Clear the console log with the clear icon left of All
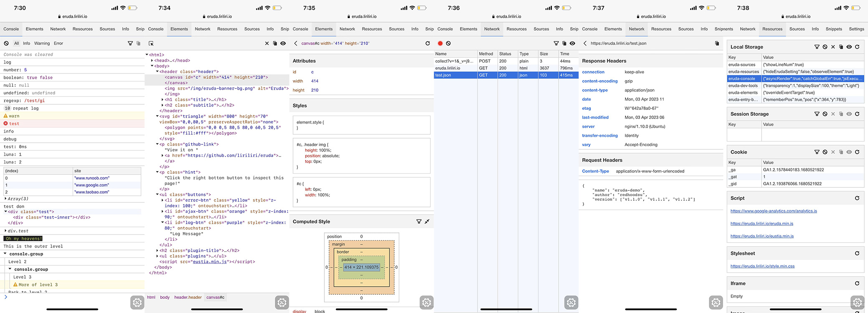This screenshot has width=868, height=313. click(x=6, y=43)
